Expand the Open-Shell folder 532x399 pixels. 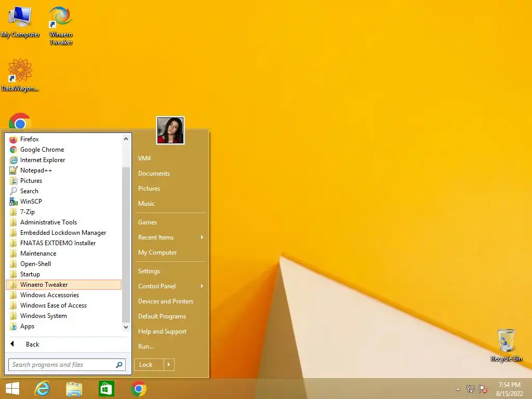coord(64,264)
